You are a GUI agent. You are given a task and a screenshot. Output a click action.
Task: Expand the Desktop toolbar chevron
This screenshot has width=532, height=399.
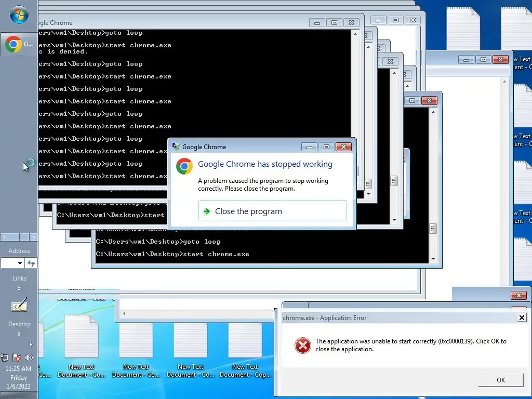coord(19,334)
